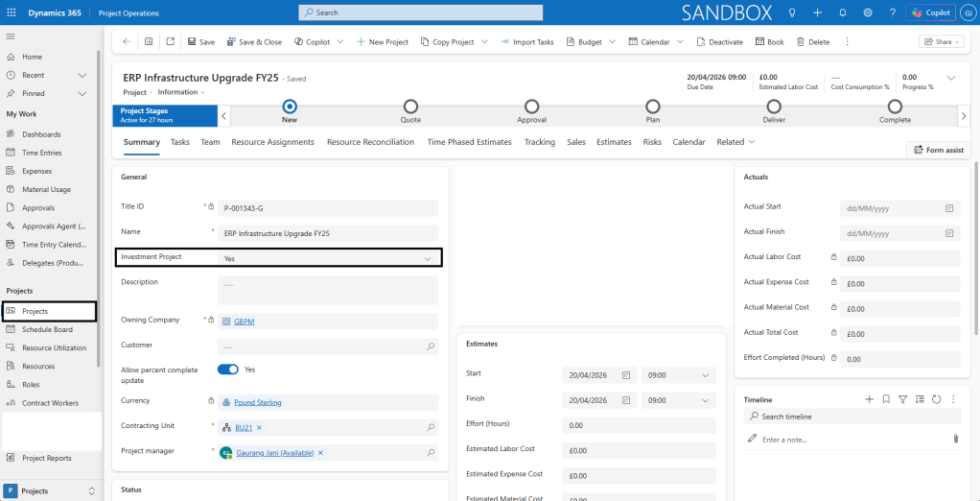The height and width of the screenshot is (501, 980).
Task: Click the timeline filter icon
Action: coord(902,399)
